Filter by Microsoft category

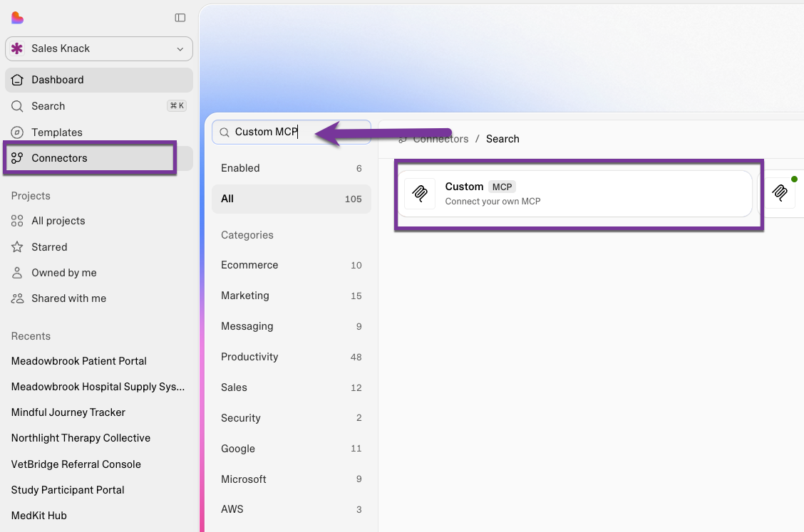[x=292, y=479]
